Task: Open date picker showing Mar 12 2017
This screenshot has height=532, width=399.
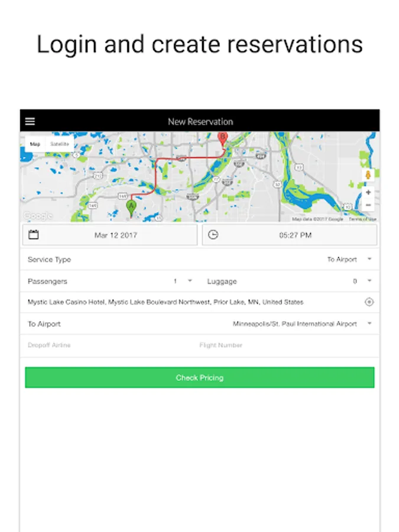Action: (x=110, y=235)
